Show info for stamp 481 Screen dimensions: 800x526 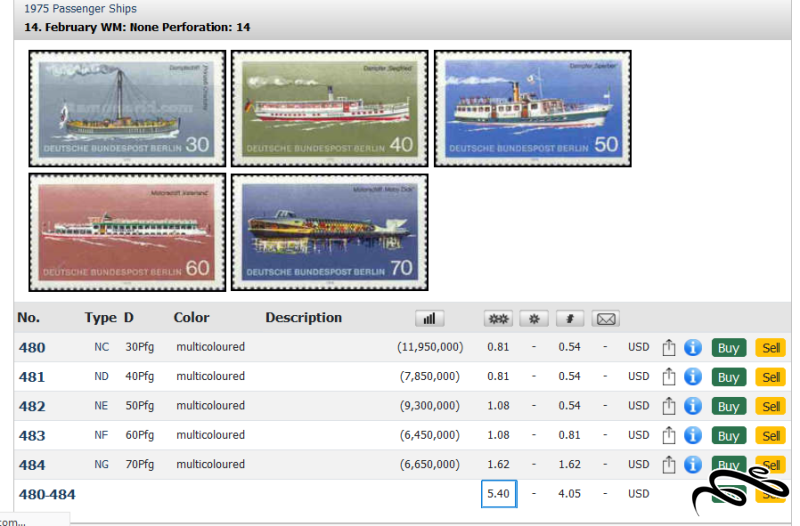pos(693,377)
